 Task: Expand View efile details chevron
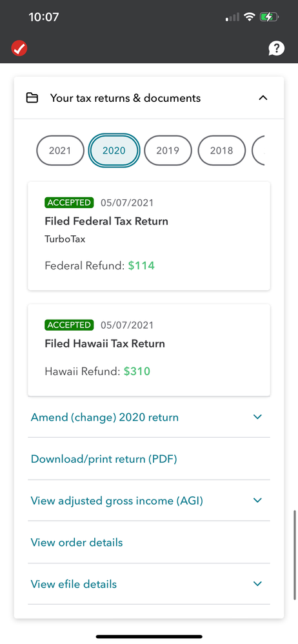point(258,584)
